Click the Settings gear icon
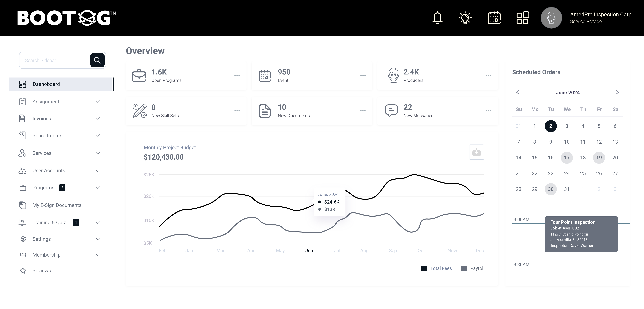 pyautogui.click(x=23, y=239)
